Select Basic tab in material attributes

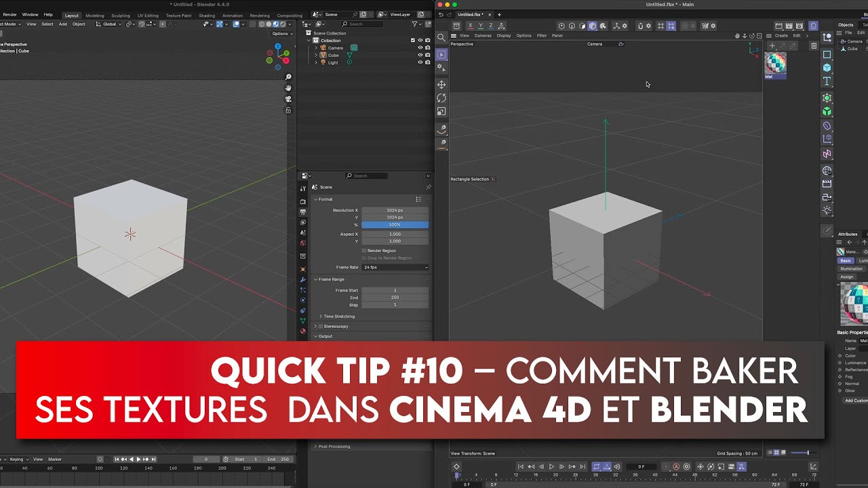[846, 260]
